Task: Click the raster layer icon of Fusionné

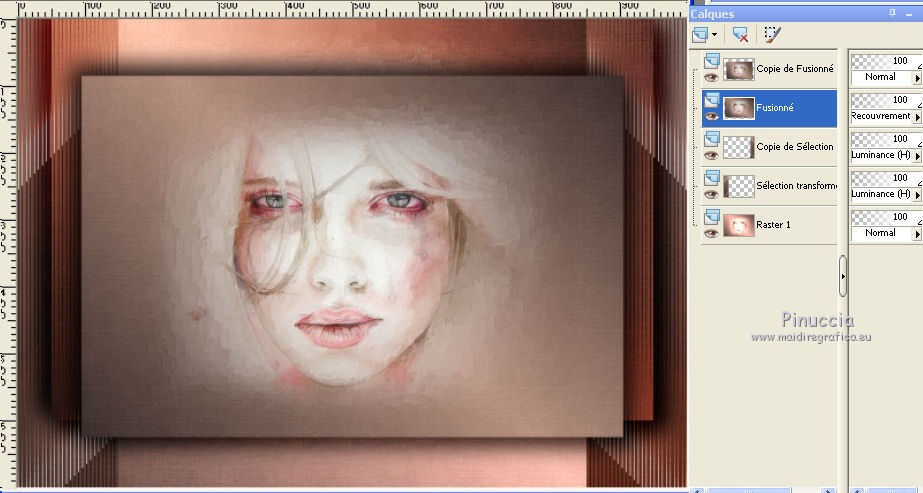Action: point(712,99)
